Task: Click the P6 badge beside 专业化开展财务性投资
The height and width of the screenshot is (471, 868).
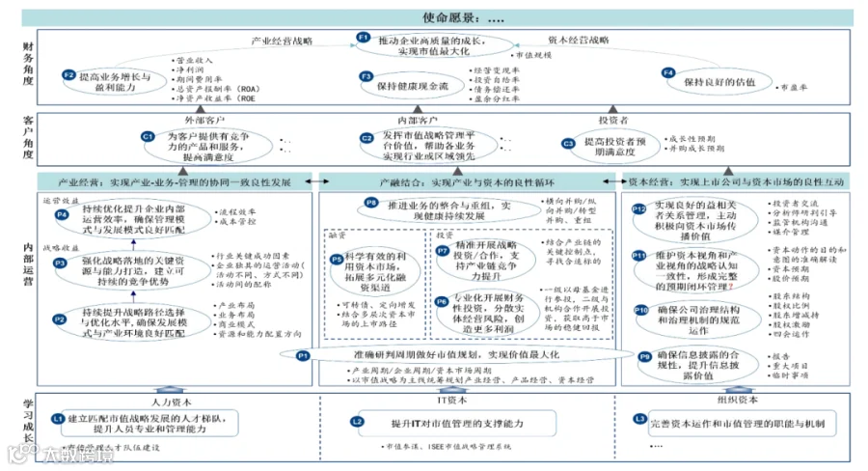Action: point(441,301)
